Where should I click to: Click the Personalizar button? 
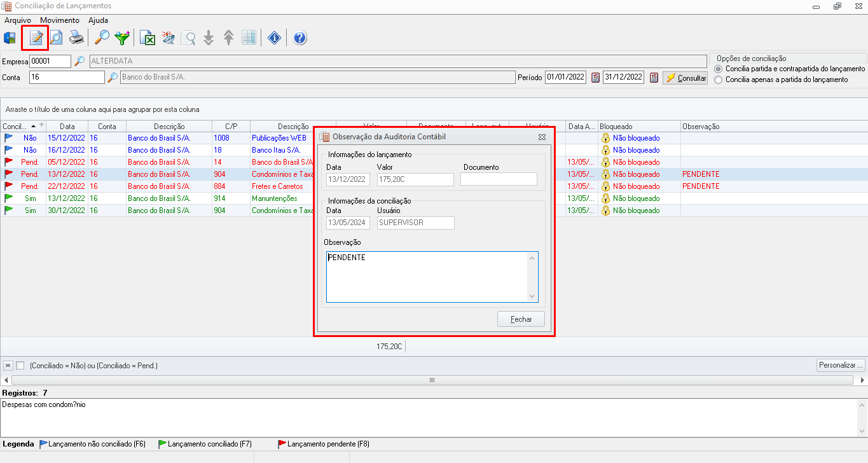pyautogui.click(x=841, y=366)
